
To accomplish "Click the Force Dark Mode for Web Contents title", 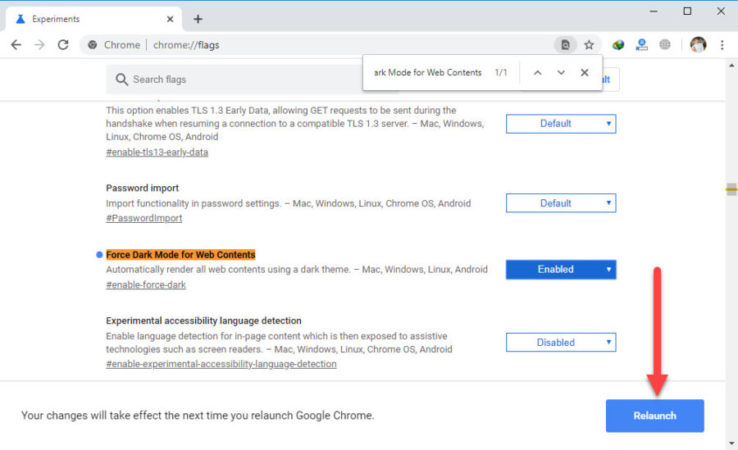I will (181, 255).
